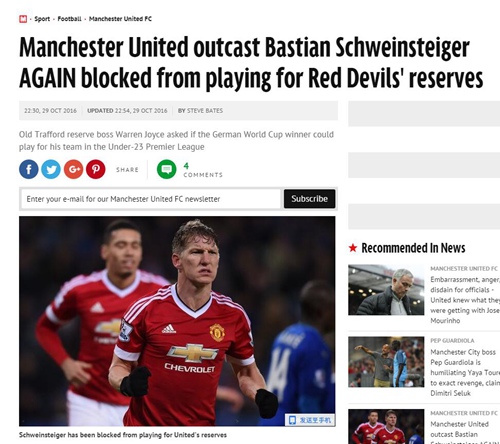This screenshot has height=444, width=500.
Task: Open the 4 comments link
Action: [203, 170]
